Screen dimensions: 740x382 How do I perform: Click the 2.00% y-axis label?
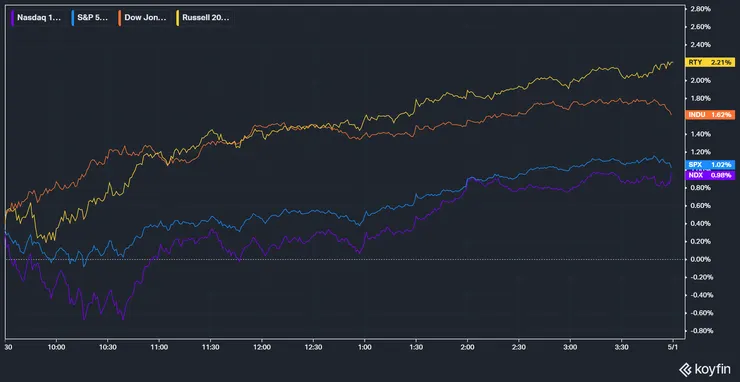[702, 80]
